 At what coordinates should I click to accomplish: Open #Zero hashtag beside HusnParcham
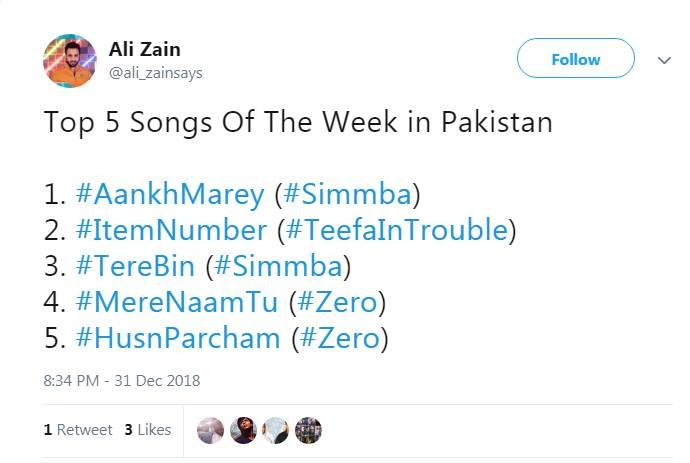341,339
